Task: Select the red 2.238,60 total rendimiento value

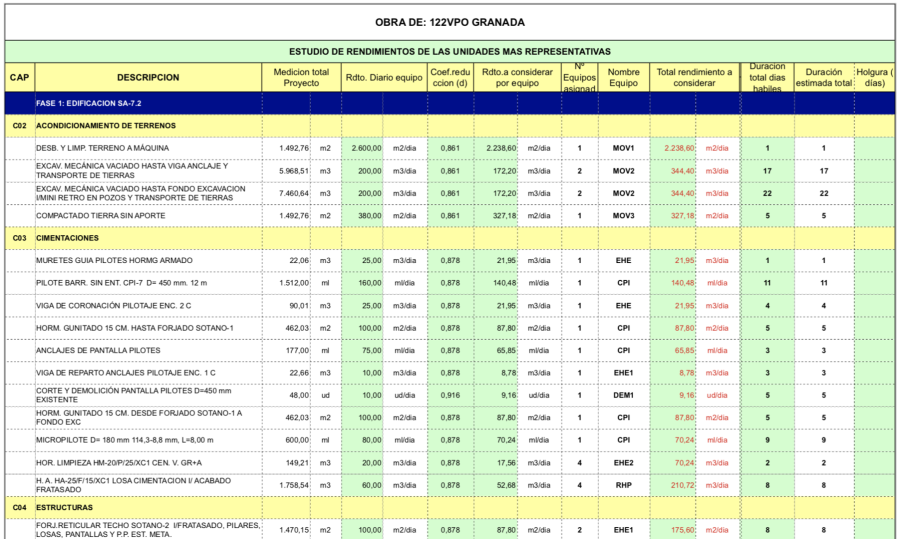Action: (679, 148)
